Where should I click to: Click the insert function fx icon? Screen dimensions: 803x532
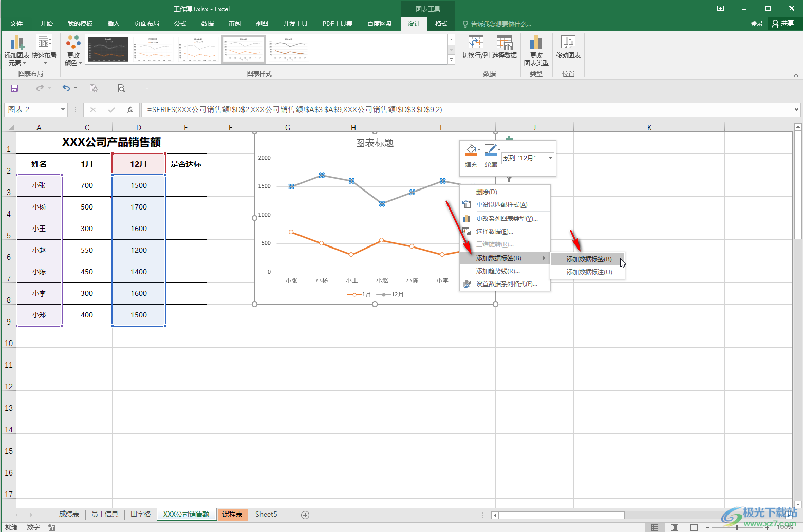130,109
